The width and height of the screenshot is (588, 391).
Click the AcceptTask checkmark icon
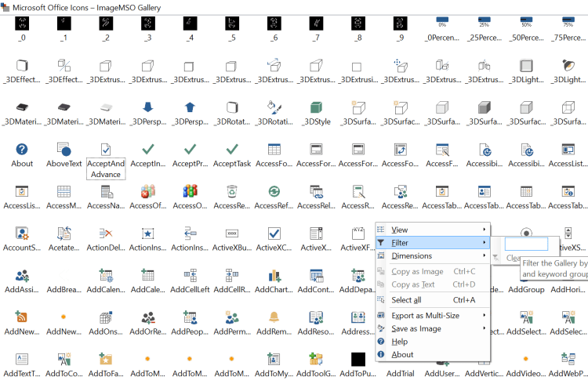coord(231,150)
